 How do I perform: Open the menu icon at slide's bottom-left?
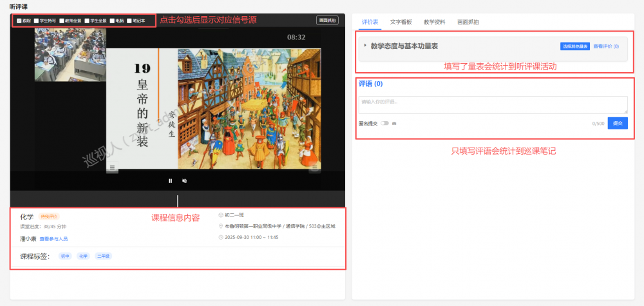click(x=113, y=168)
